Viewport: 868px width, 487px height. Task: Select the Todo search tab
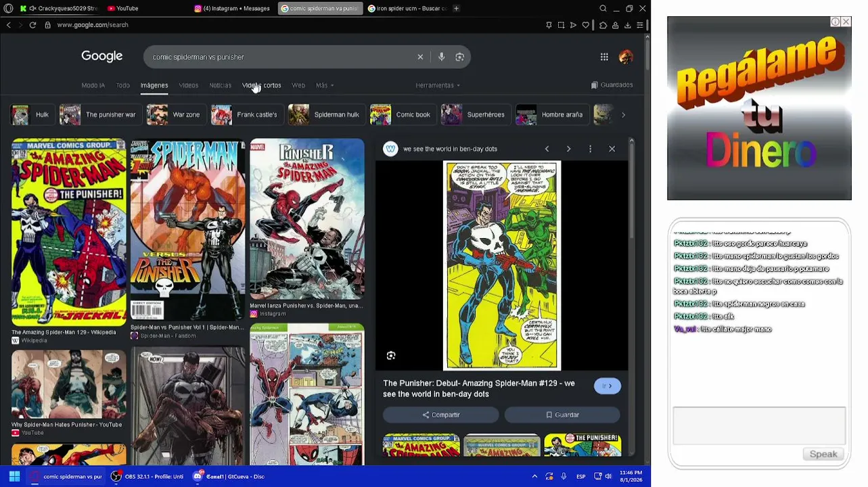click(122, 85)
